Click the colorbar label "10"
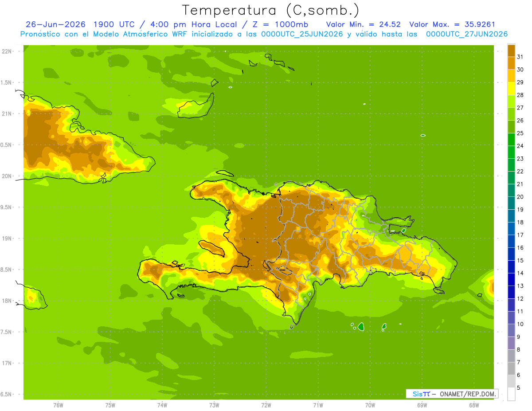 (x=520, y=324)
